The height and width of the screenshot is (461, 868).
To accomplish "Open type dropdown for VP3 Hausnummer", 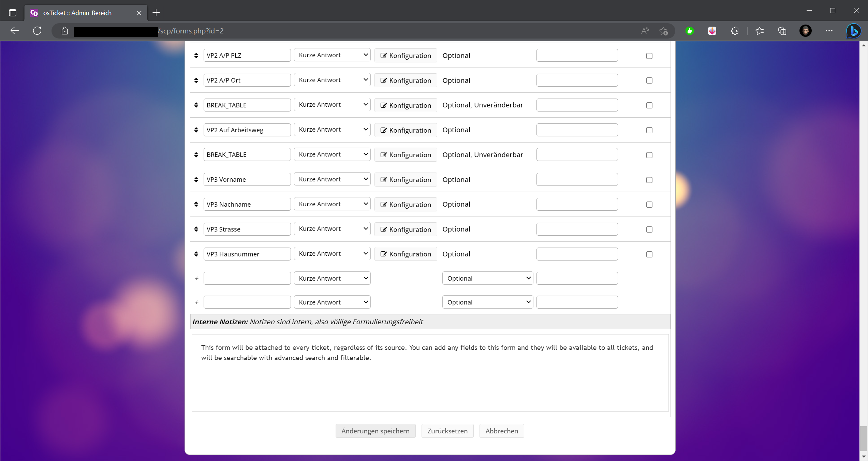I will (x=332, y=254).
